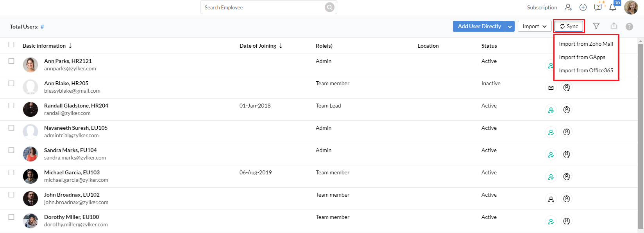The width and height of the screenshot is (644, 233).
Task: Tick the checkbox for Ann Parks
Action: [x=11, y=61]
